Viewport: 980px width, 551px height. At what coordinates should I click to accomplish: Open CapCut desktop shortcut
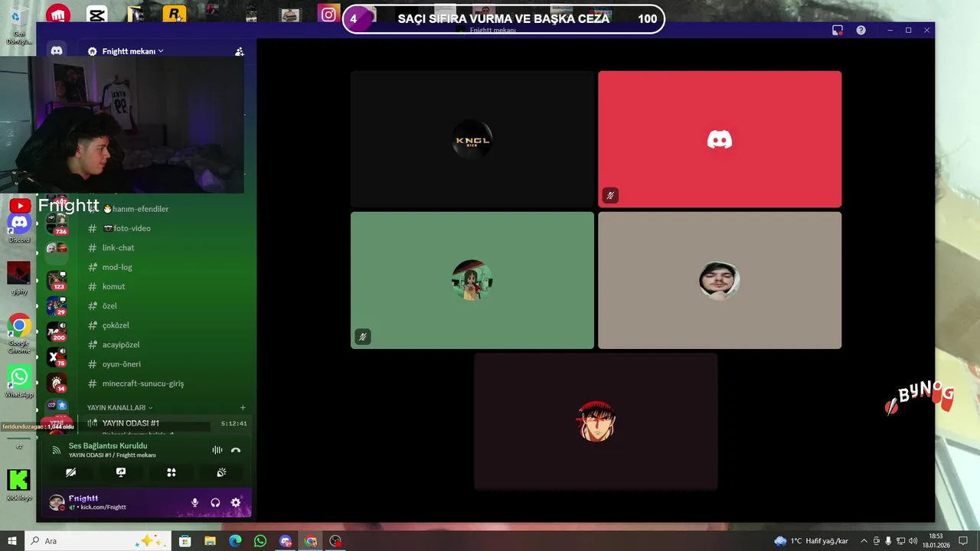pyautogui.click(x=96, y=13)
